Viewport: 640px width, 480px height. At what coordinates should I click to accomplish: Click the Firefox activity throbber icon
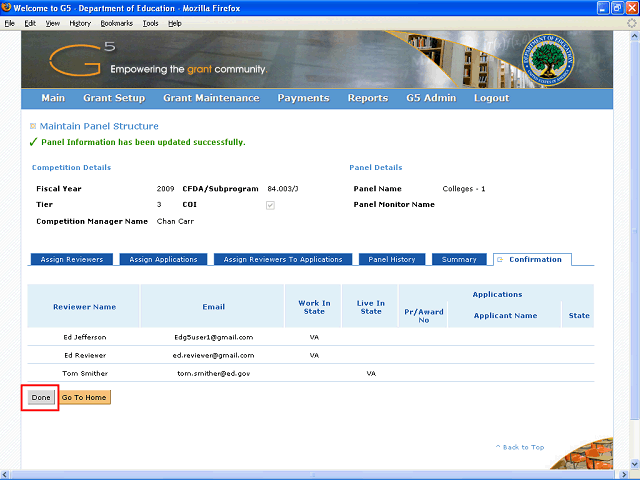click(631, 22)
